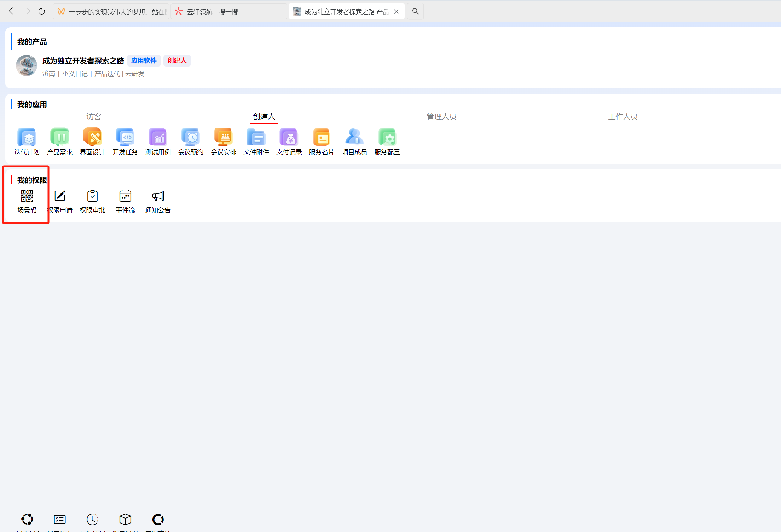
Task: Select the 工作人员 role tab
Action: [623, 116]
